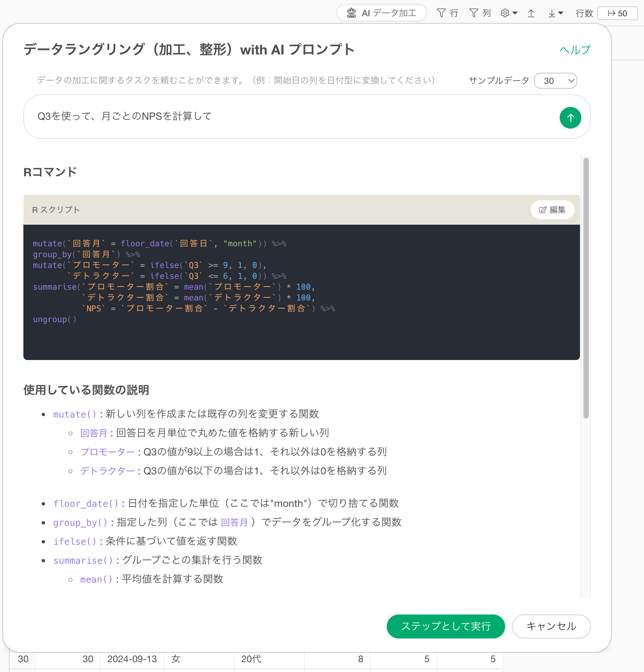This screenshot has width=644, height=672.
Task: Open the gear settings menu
Action: coord(509,13)
